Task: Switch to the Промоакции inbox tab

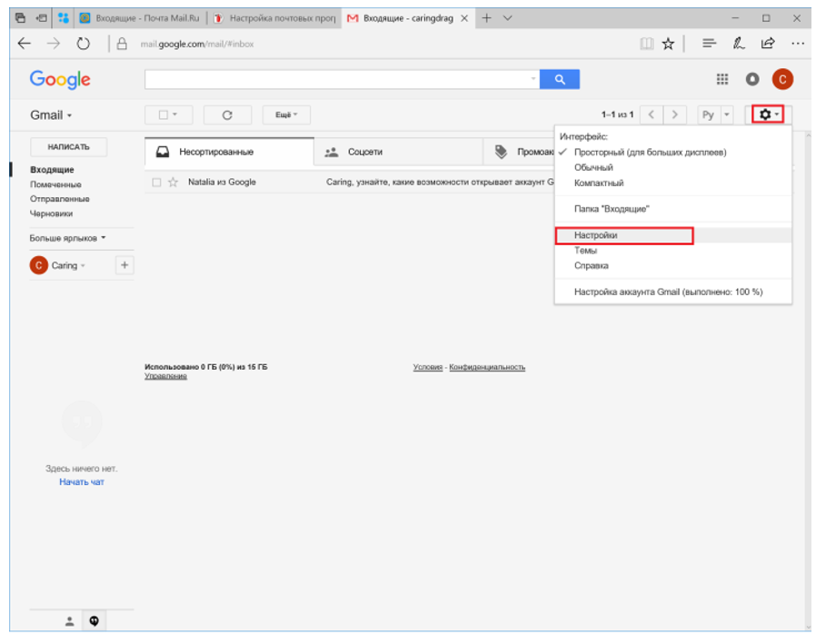Action: click(x=519, y=153)
